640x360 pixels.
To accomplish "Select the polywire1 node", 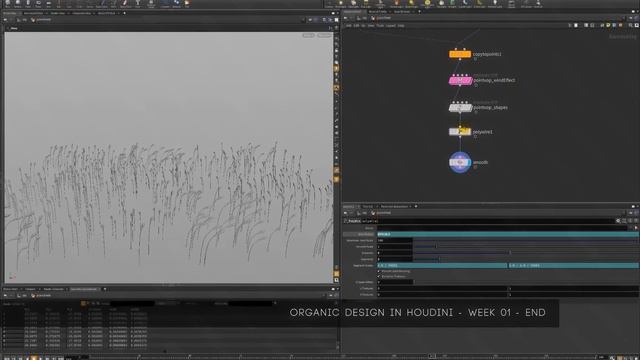I will [460, 131].
